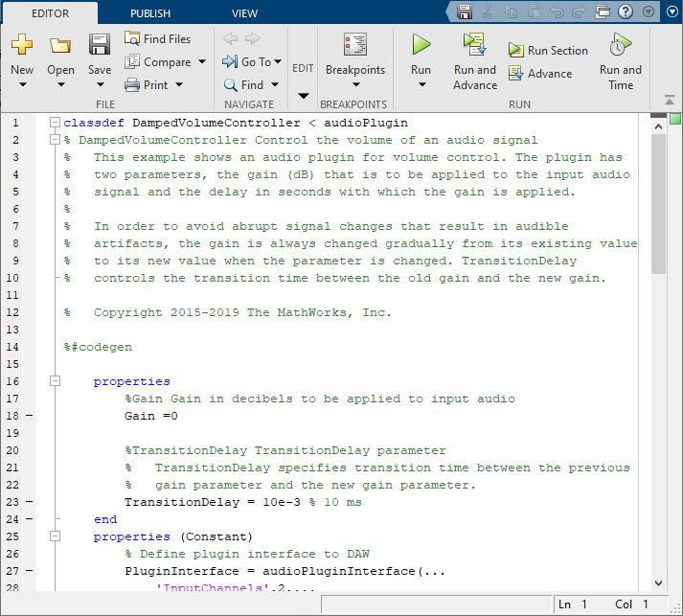Switch to the PUBLISH tab

click(150, 13)
